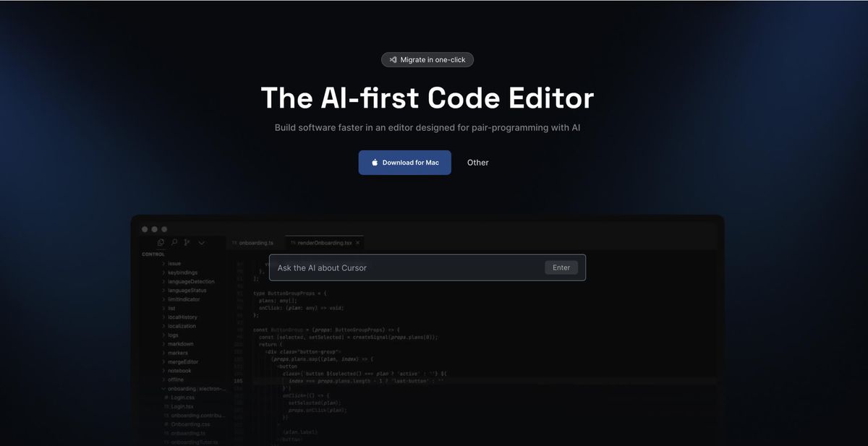This screenshot has width=868, height=446.
Task: Click Download for Mac button
Action: (x=405, y=163)
